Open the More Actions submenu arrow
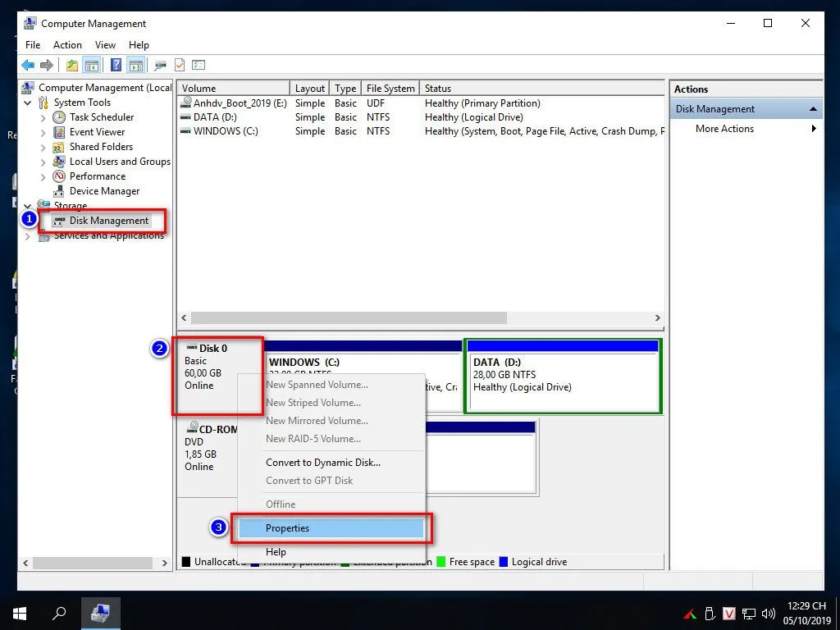This screenshot has height=630, width=840. click(813, 128)
